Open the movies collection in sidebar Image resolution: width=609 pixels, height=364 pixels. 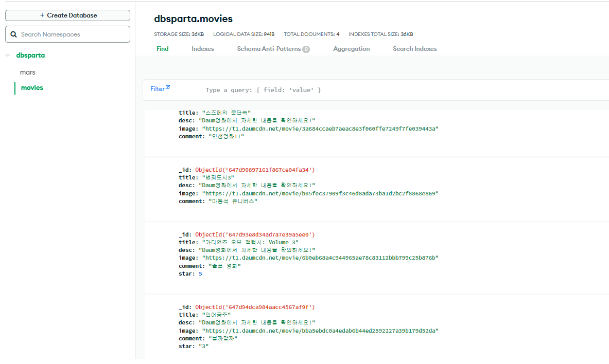[32, 88]
